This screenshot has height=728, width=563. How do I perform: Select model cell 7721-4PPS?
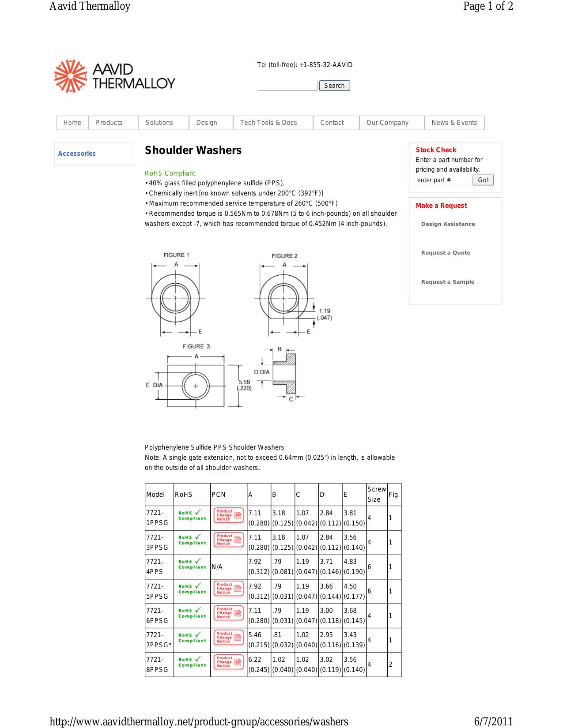point(159,567)
